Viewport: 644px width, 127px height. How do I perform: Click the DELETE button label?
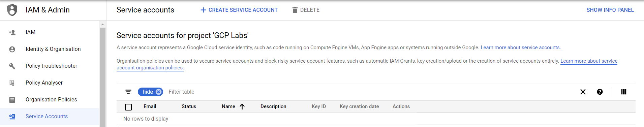[310, 10]
